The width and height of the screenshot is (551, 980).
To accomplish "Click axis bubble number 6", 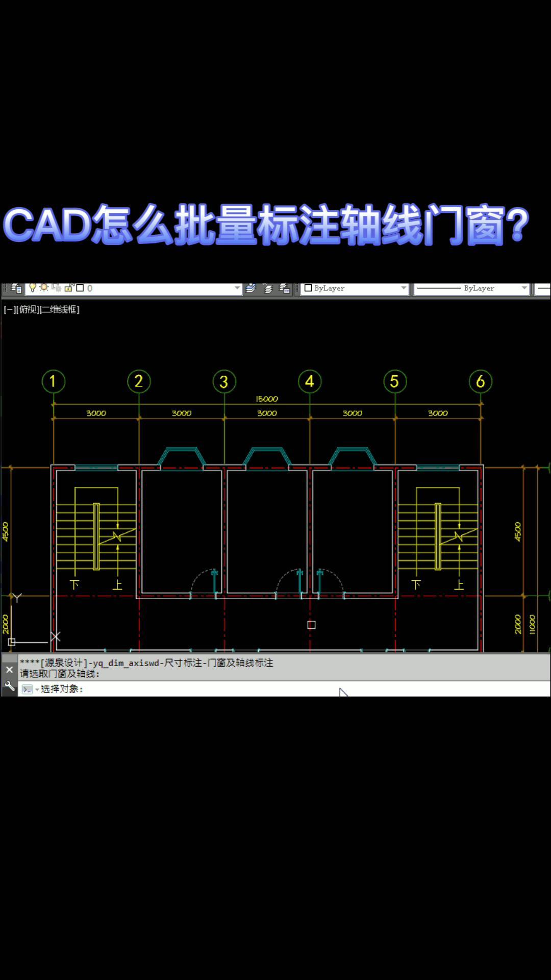I will (480, 382).
